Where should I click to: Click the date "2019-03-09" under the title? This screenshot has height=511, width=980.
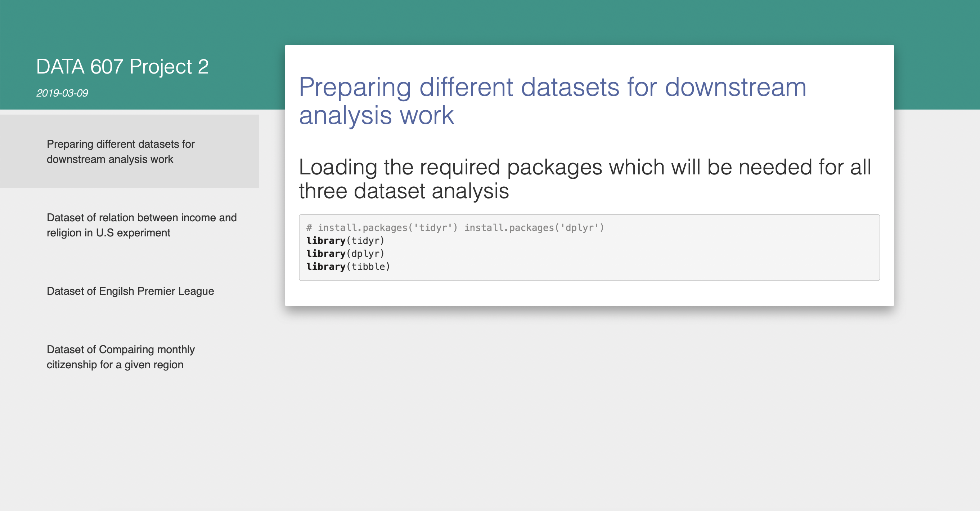(x=63, y=92)
